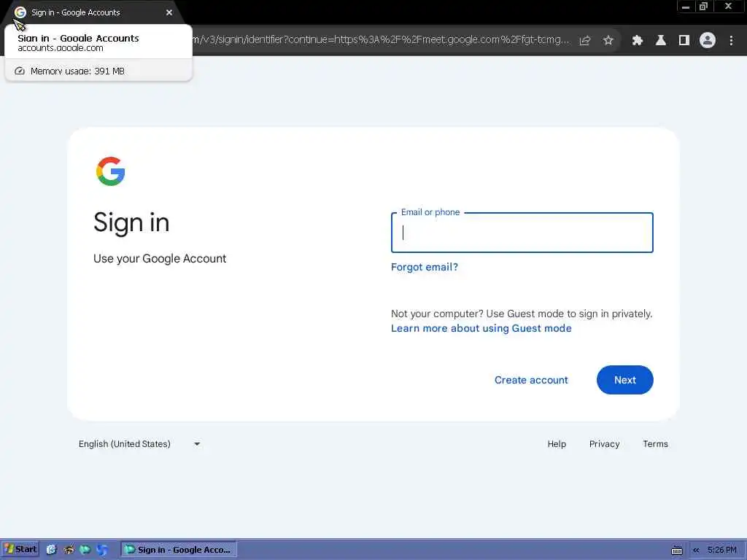
Task: Bookmark this page with the star icon
Action: tap(608, 41)
